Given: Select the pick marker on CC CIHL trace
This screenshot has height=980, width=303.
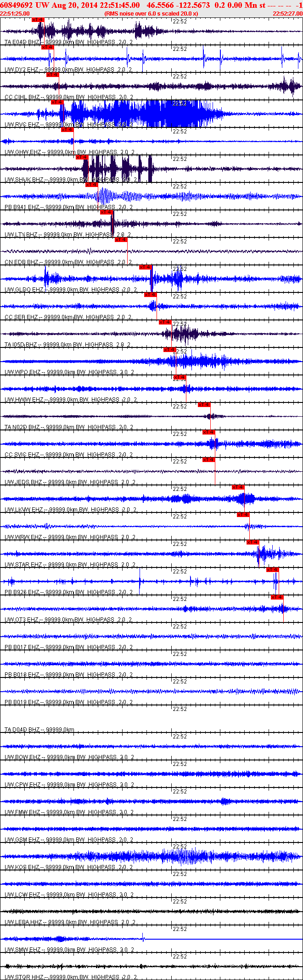Looking at the screenshot, I should [53, 75].
